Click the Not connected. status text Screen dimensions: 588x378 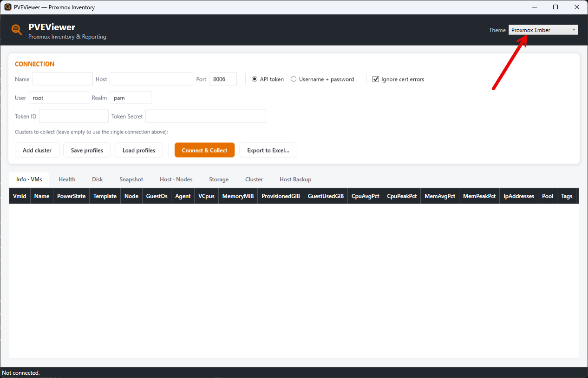[x=21, y=373]
